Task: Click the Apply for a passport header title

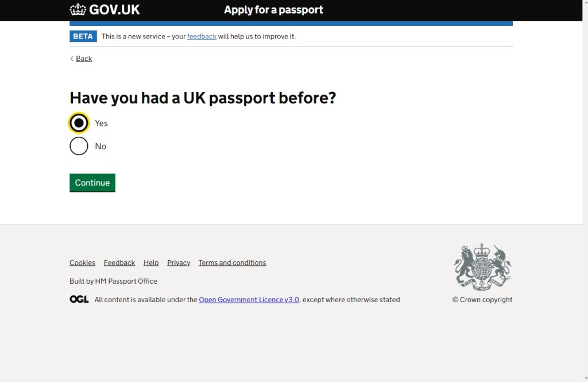Action: [273, 10]
